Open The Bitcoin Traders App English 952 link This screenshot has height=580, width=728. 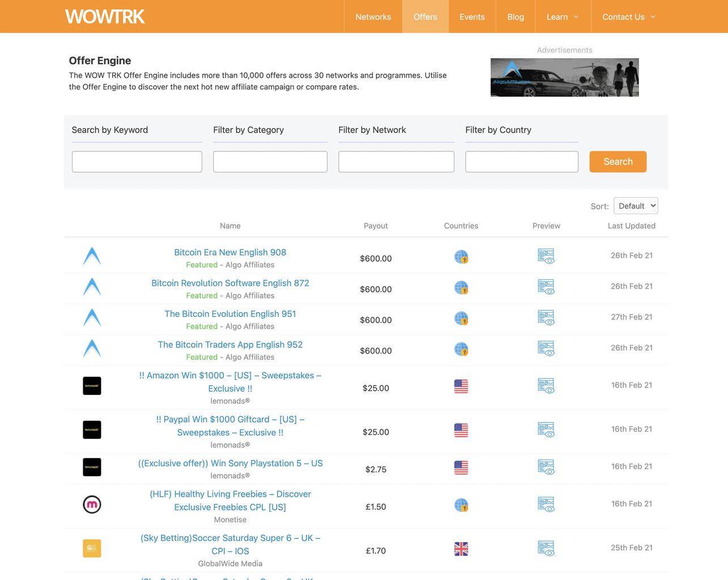(x=230, y=344)
